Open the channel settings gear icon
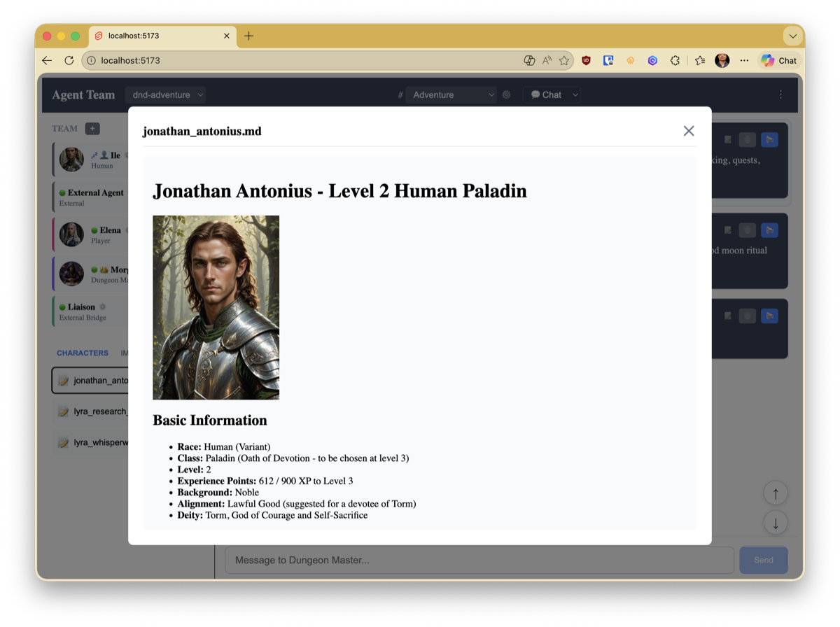The image size is (840, 627). (507, 95)
